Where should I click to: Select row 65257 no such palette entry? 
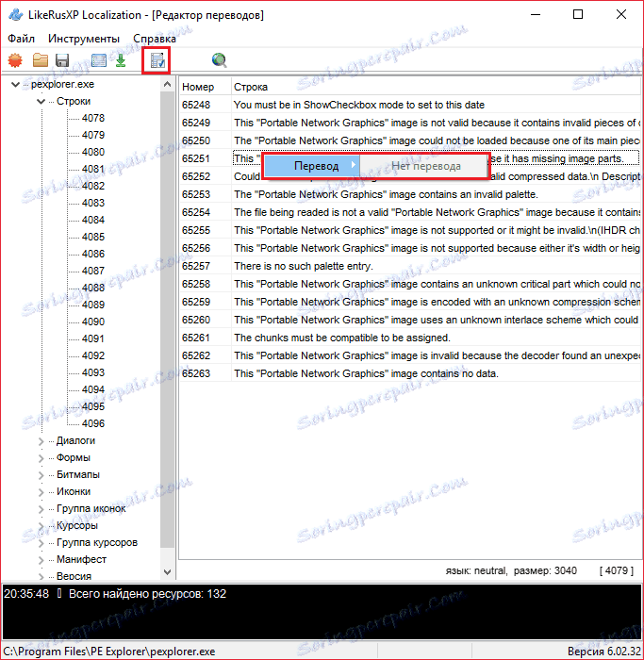point(410,266)
